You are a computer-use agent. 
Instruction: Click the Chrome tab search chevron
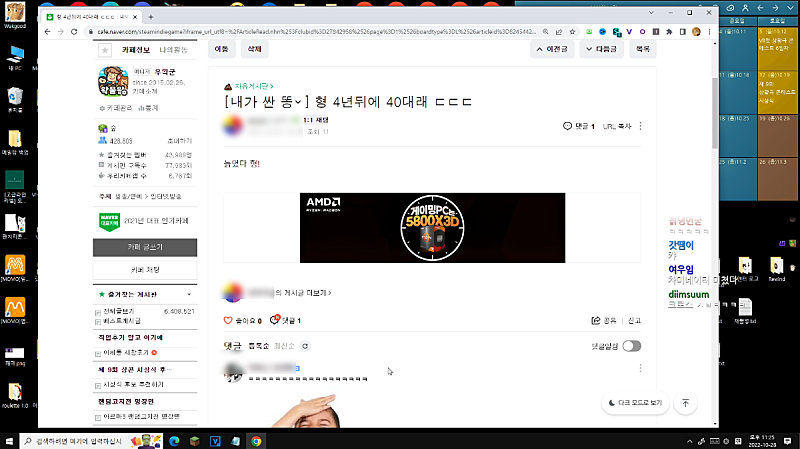(x=651, y=12)
